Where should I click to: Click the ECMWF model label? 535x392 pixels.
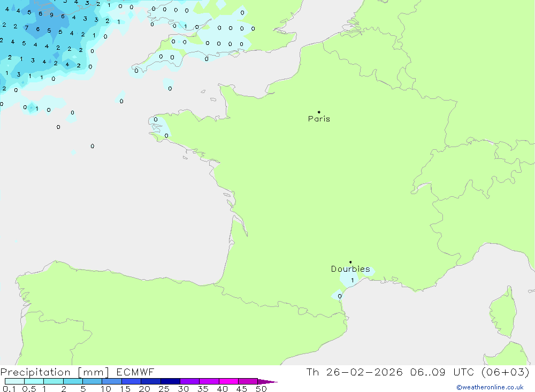pos(135,372)
